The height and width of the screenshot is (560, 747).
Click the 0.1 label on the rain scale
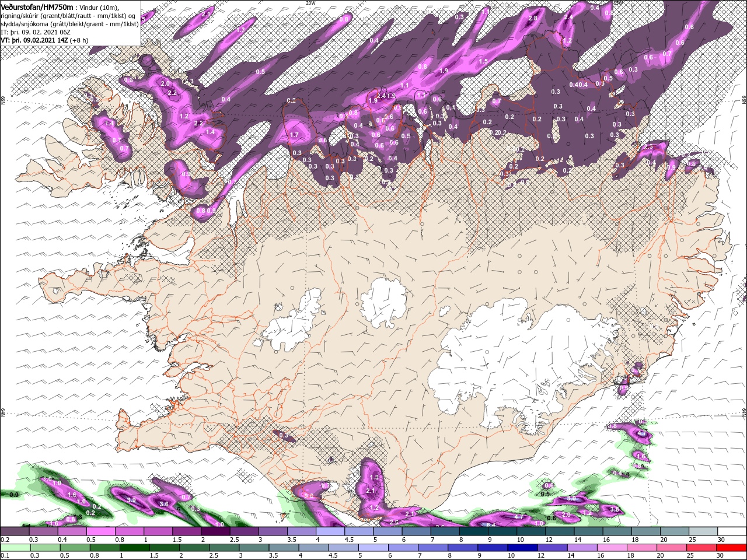[5, 555]
